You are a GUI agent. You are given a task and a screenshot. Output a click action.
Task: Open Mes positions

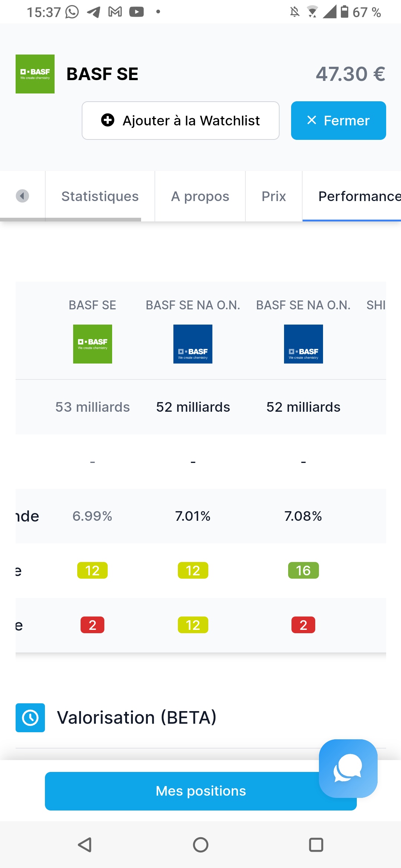pyautogui.click(x=201, y=791)
